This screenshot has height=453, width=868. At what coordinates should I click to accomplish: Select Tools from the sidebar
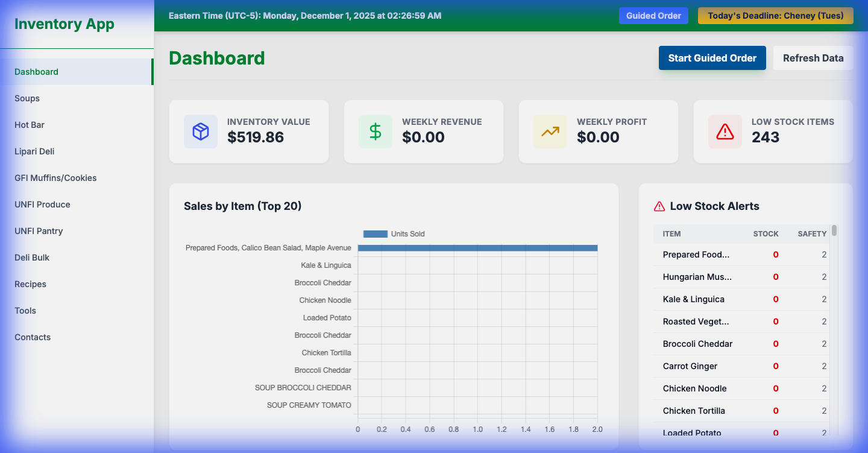click(x=25, y=310)
